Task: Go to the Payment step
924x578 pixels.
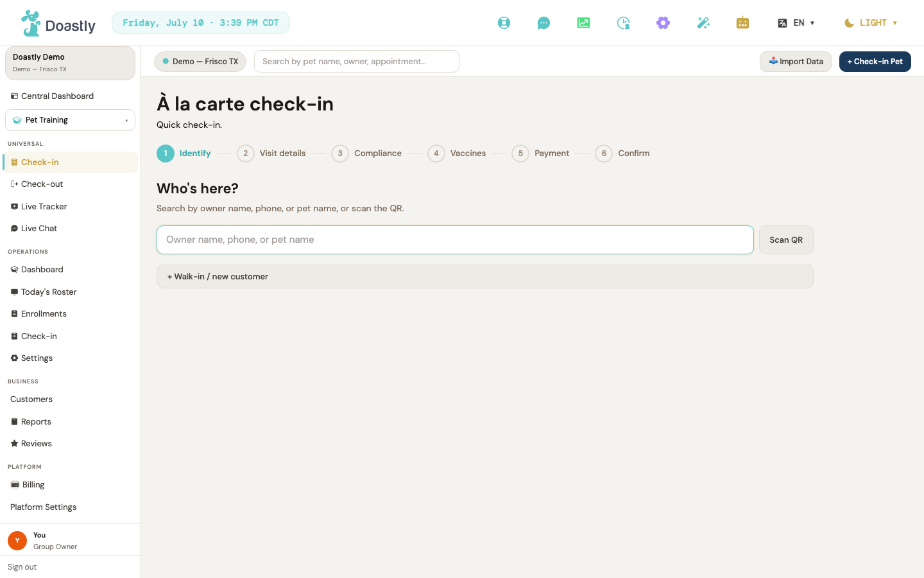Action: 541,153
